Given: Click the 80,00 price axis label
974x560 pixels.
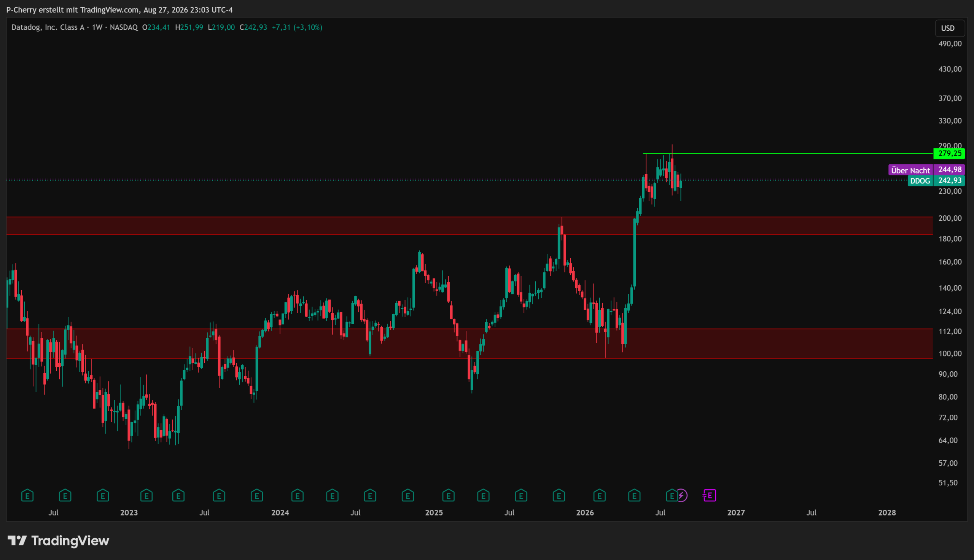Looking at the screenshot, I should pyautogui.click(x=948, y=397).
